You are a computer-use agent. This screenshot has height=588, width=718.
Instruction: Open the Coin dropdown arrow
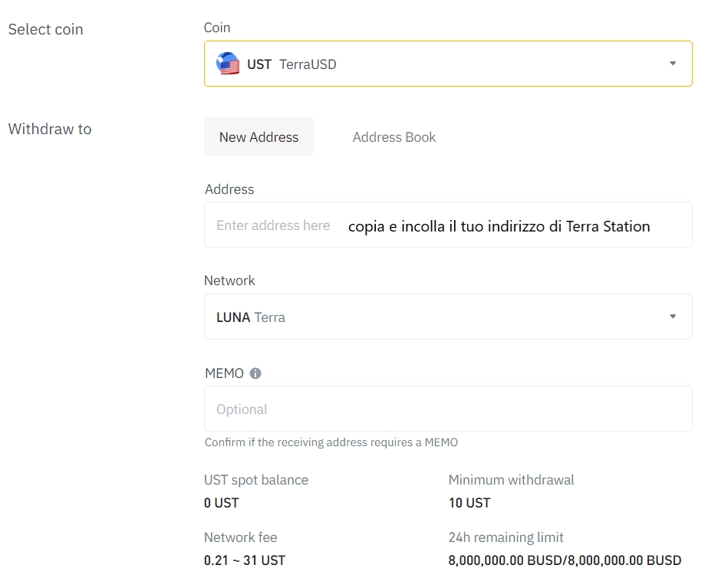pos(673,64)
